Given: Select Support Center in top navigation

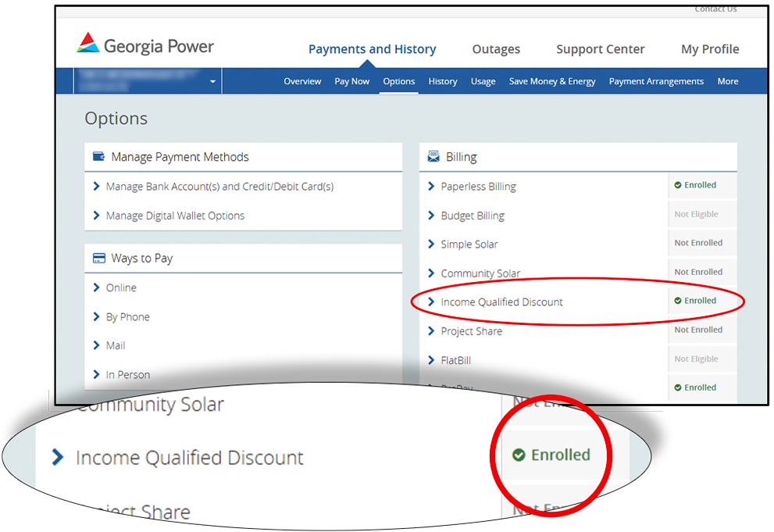Looking at the screenshot, I should point(600,49).
